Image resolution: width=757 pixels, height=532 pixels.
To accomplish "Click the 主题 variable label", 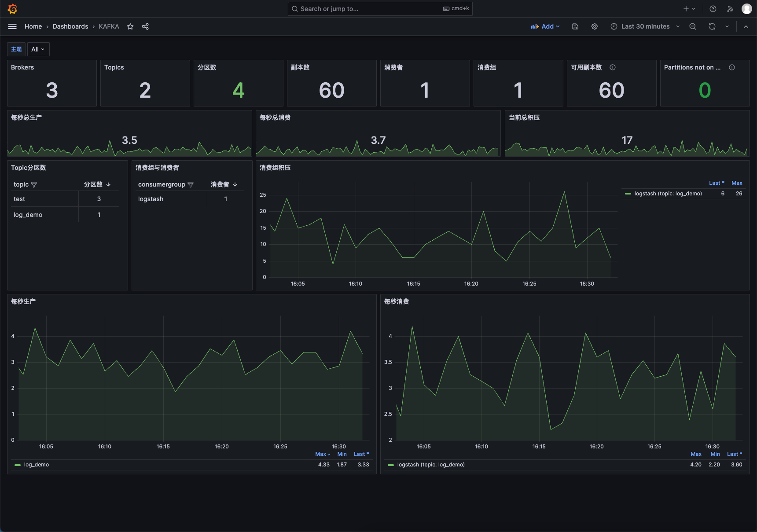I will click(16, 49).
